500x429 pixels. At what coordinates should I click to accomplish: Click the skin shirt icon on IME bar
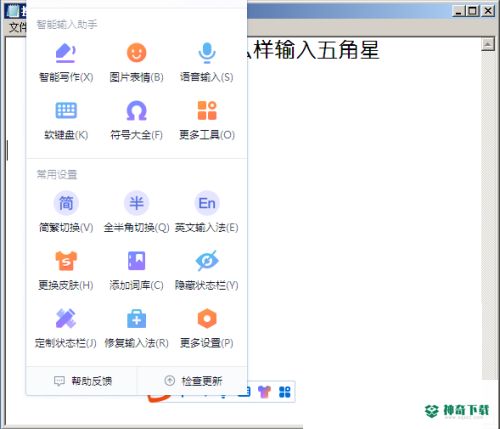click(264, 392)
